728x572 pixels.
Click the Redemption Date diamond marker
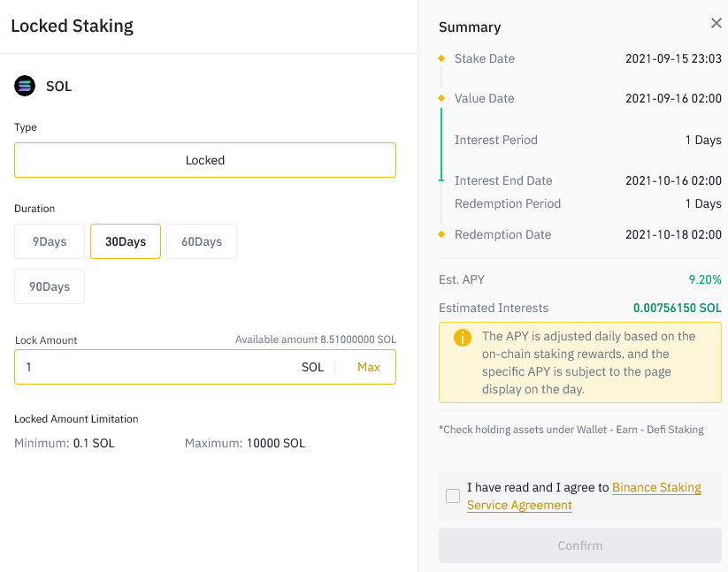pyautogui.click(x=441, y=234)
